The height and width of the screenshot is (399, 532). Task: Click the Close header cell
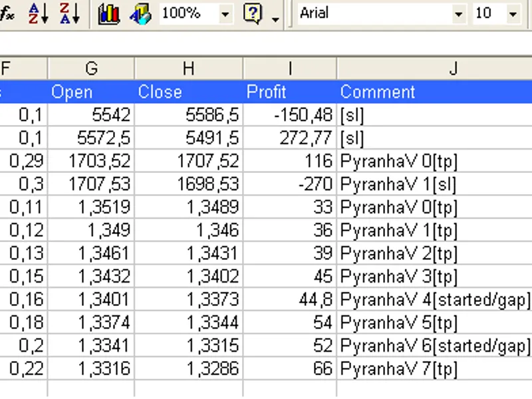(189, 92)
